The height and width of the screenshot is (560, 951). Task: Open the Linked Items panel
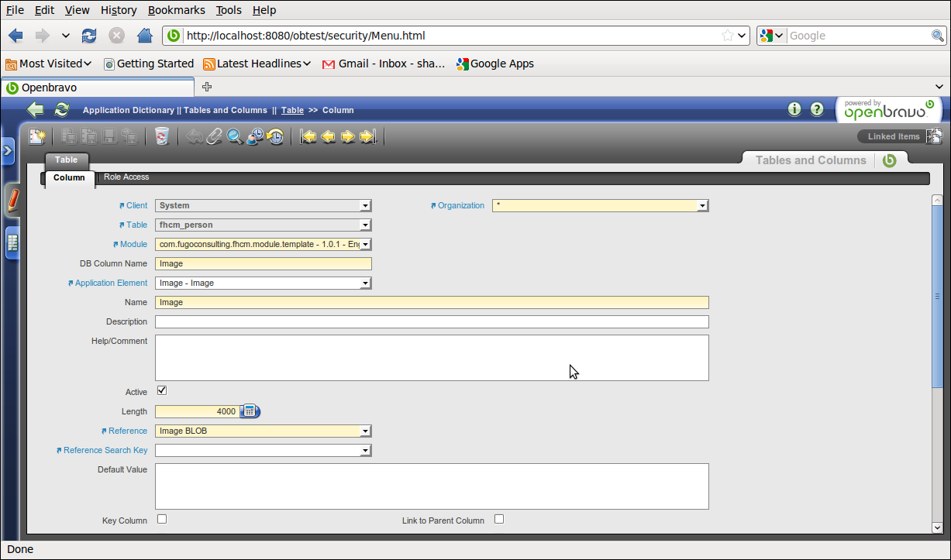(895, 136)
